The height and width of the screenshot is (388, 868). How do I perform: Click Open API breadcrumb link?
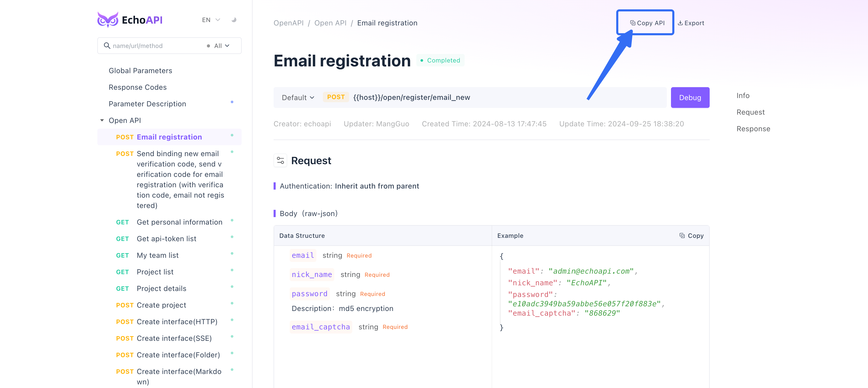[x=330, y=23]
